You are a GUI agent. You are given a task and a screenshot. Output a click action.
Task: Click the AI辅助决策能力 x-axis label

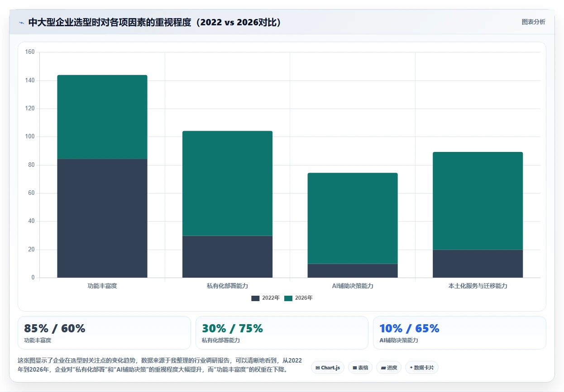[353, 286]
